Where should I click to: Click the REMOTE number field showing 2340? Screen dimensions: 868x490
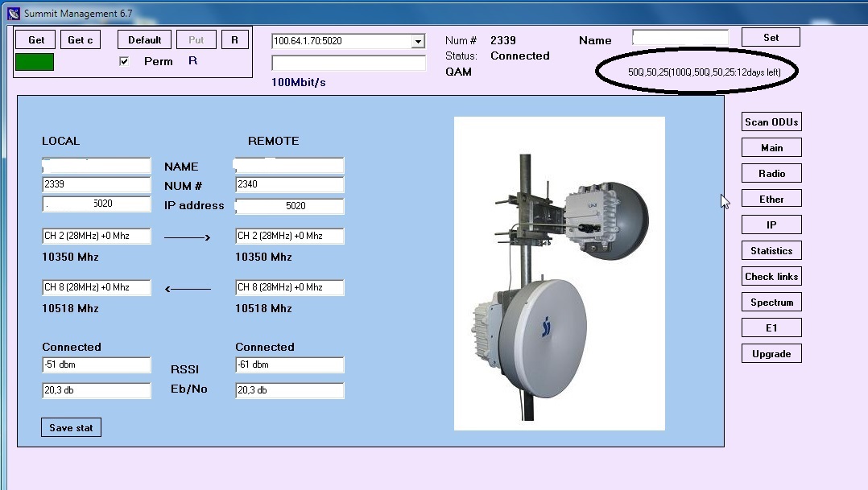tap(290, 185)
